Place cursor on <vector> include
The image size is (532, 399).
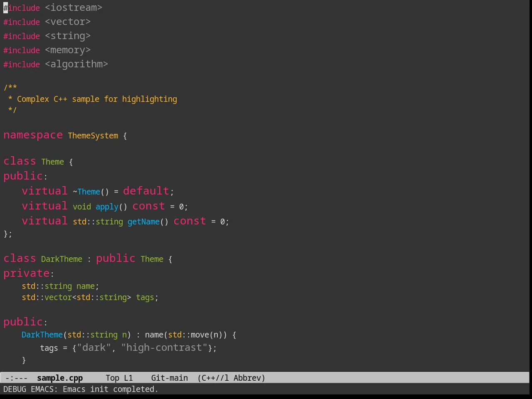[x=68, y=22]
